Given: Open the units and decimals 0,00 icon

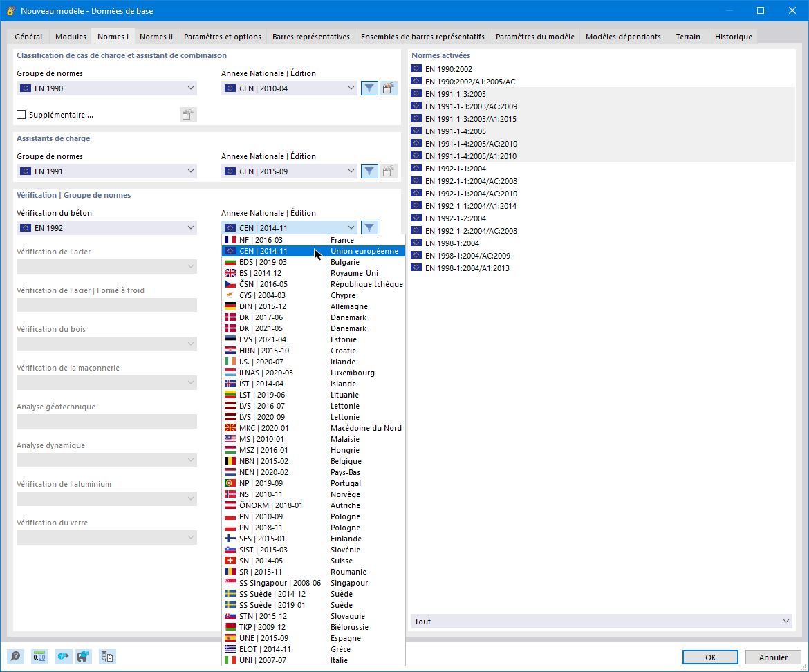Looking at the screenshot, I should 39,656.
